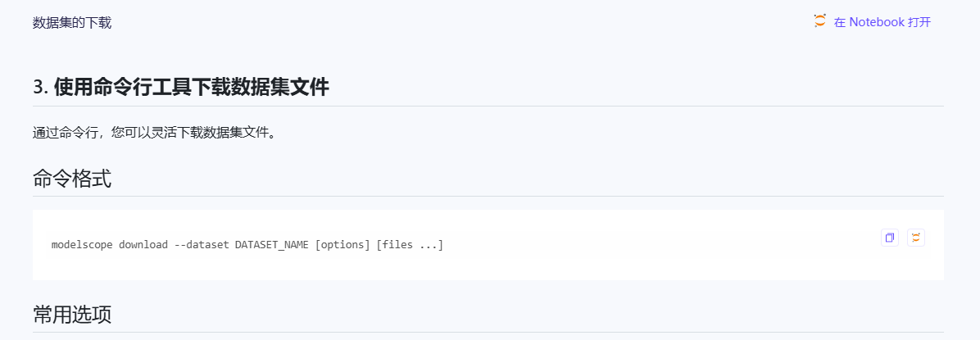Click the copy code icon in the code block
This screenshot has height=340, width=980.
coord(889,238)
